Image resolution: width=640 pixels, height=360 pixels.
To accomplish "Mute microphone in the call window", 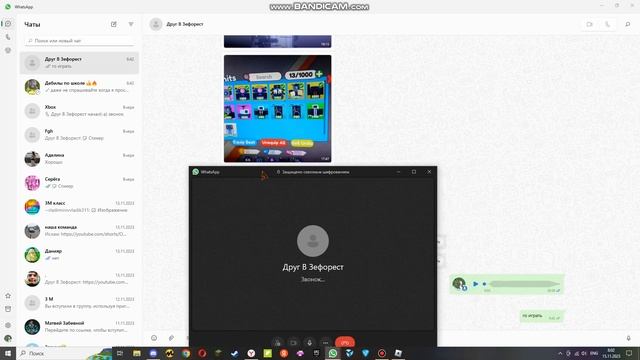I will pyautogui.click(x=309, y=342).
